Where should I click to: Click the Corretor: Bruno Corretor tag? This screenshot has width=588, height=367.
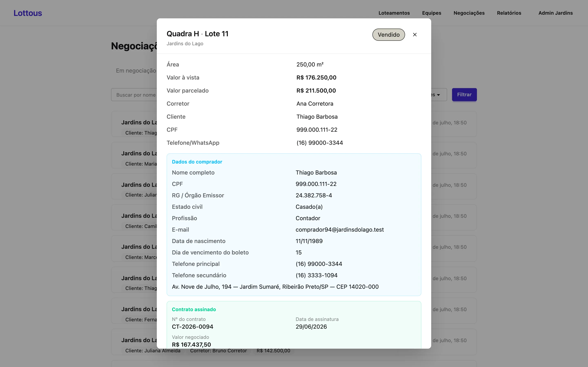[x=218, y=350]
